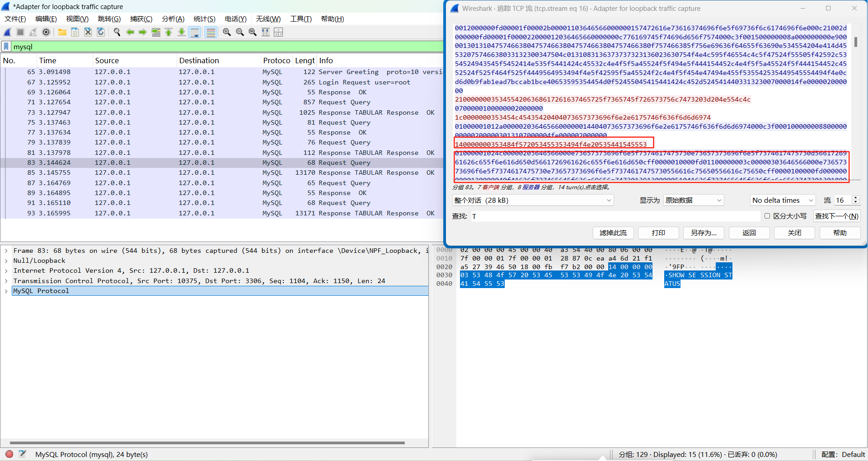Reload this capture file
Viewport: 868px width, 461px height.
pos(101,32)
